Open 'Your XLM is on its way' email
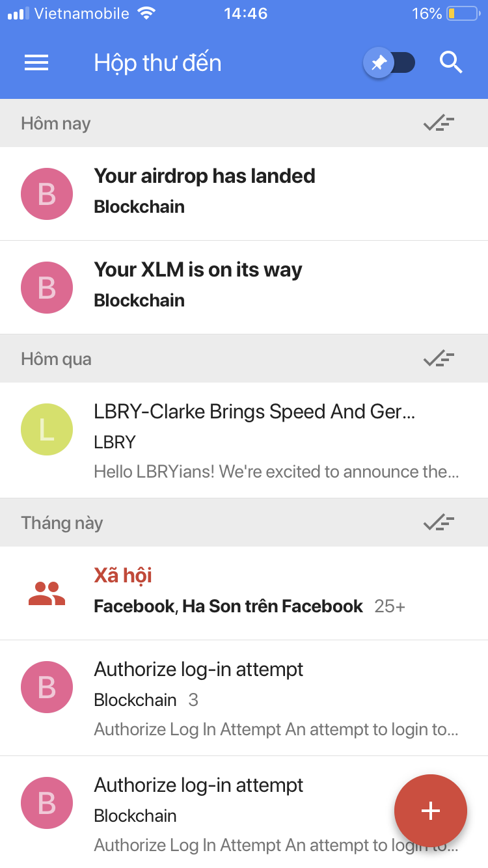Screen dimensions: 488x868 (x=260, y=286)
